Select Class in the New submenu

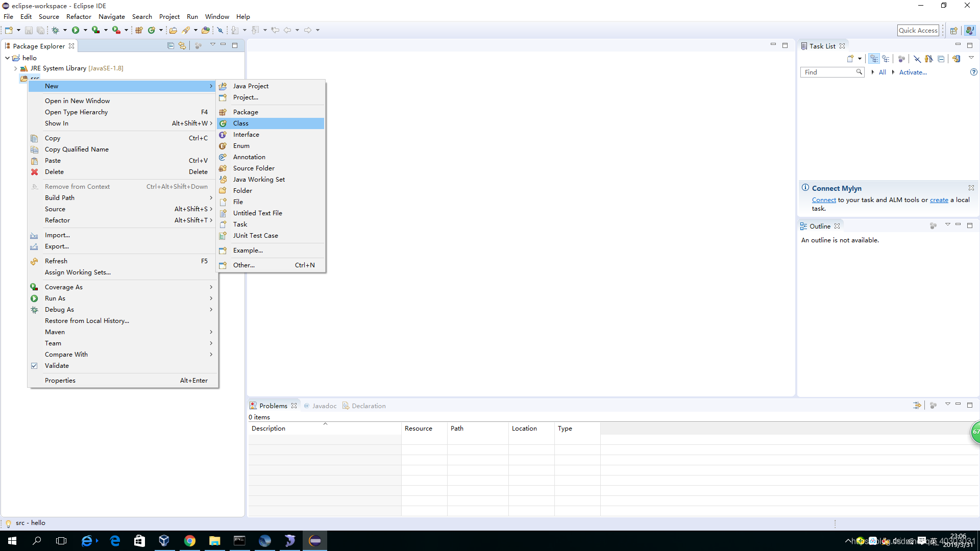coord(271,123)
